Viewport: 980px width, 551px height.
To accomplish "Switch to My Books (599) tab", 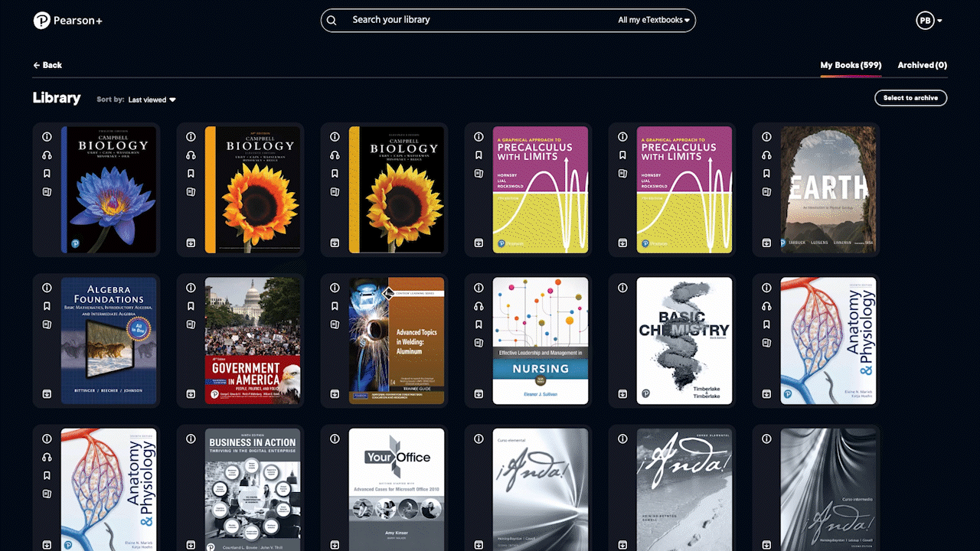I will pyautogui.click(x=851, y=65).
